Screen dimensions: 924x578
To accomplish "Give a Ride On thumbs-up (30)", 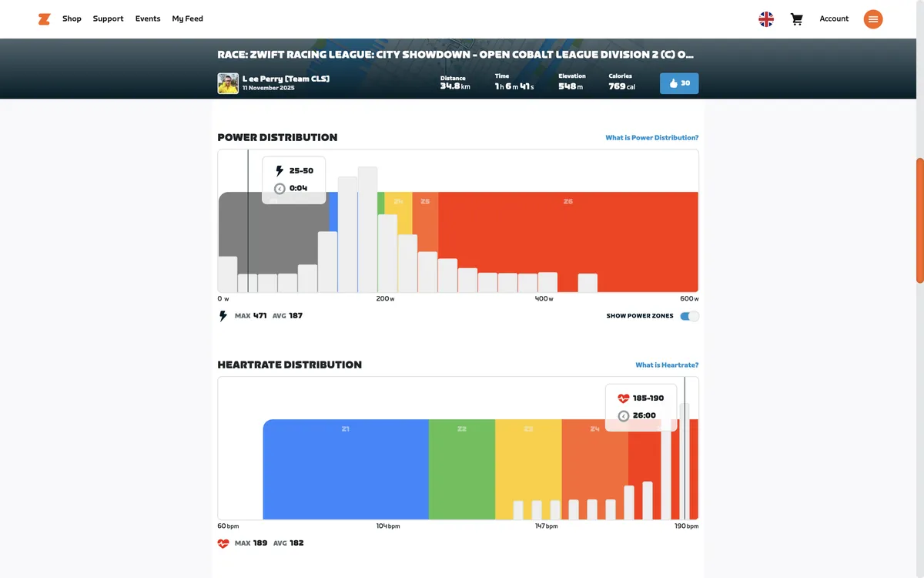I will [x=679, y=83].
